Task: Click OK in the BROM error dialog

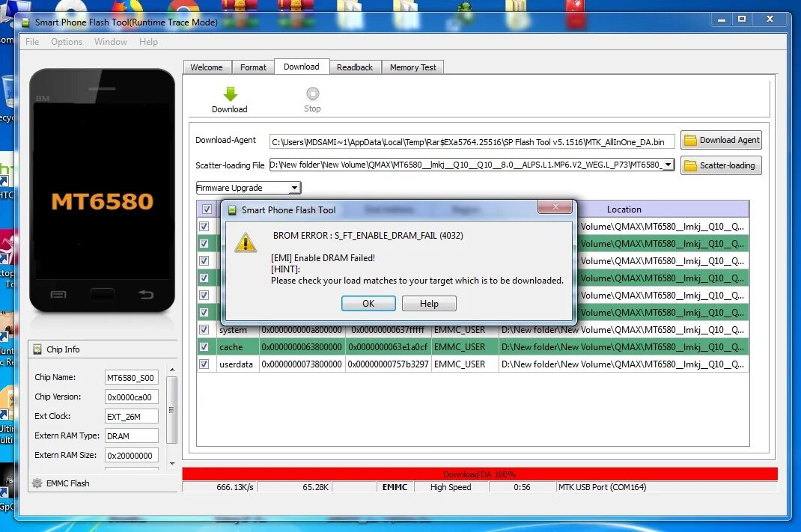Action: pos(368,303)
